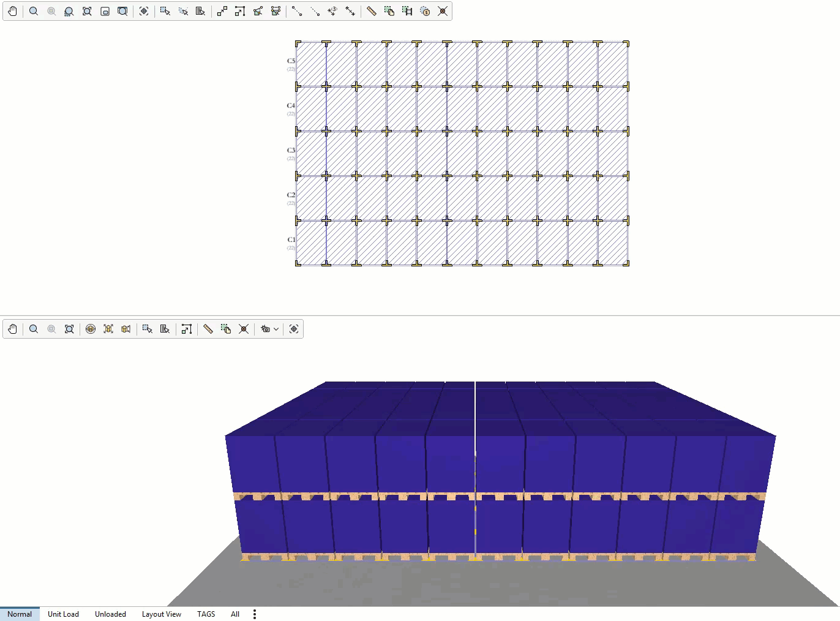This screenshot has height=621, width=840.
Task: Click Zoom to fit in 3D view toolbar
Action: pos(69,329)
